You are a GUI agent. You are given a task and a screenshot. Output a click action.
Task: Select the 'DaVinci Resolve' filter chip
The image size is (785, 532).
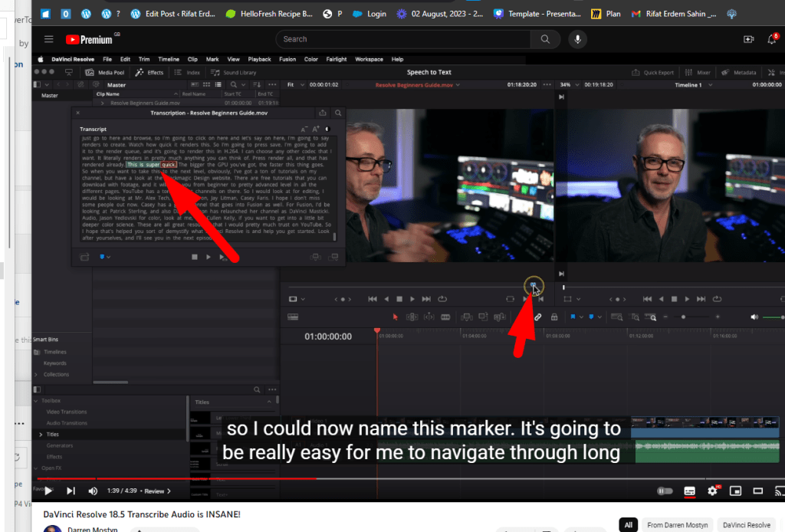(747, 524)
